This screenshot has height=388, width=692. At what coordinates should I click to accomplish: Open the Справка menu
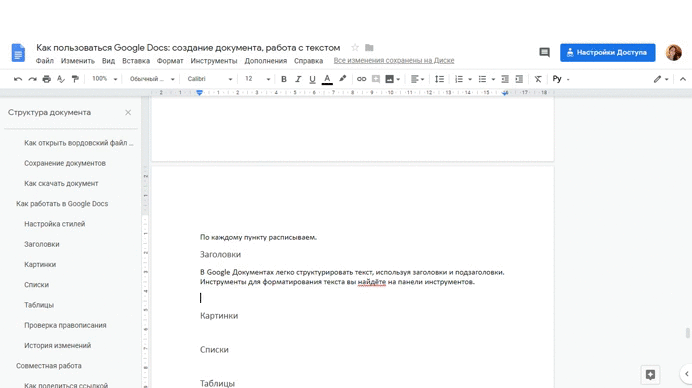pyautogui.click(x=308, y=61)
